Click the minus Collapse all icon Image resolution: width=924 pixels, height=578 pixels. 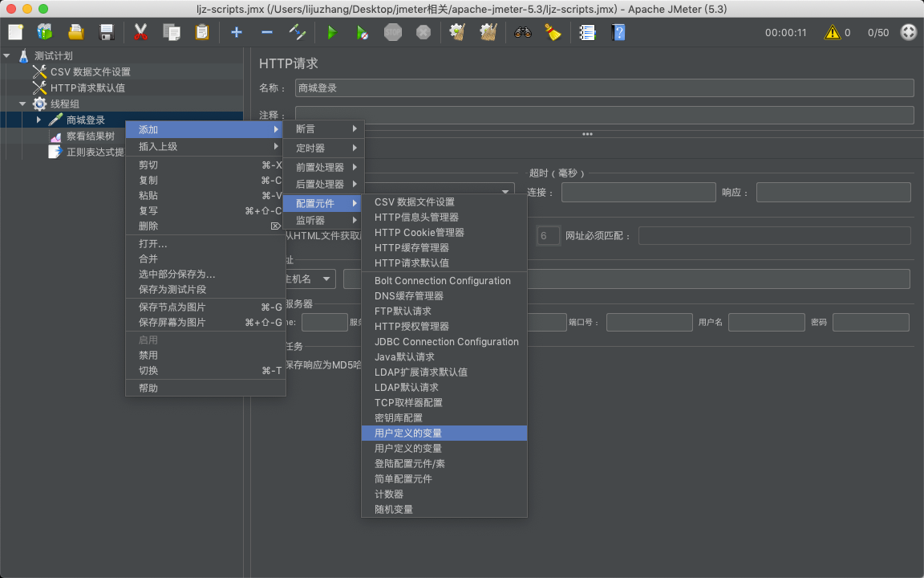[x=267, y=32]
